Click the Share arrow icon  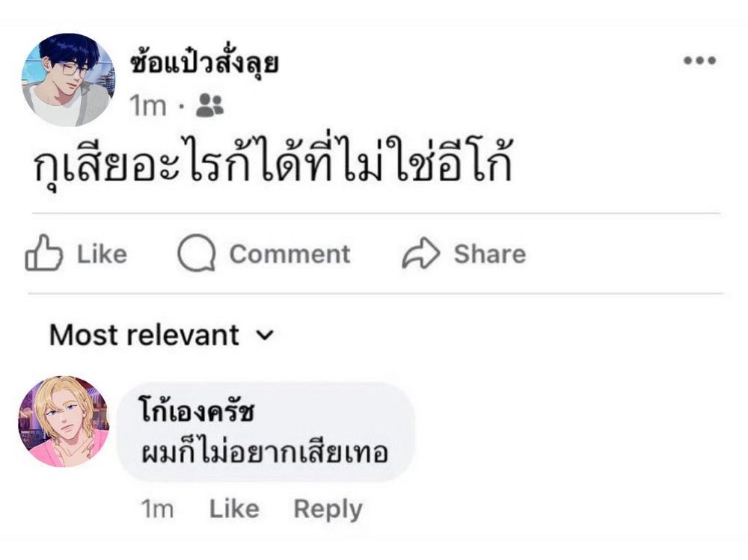tap(421, 253)
